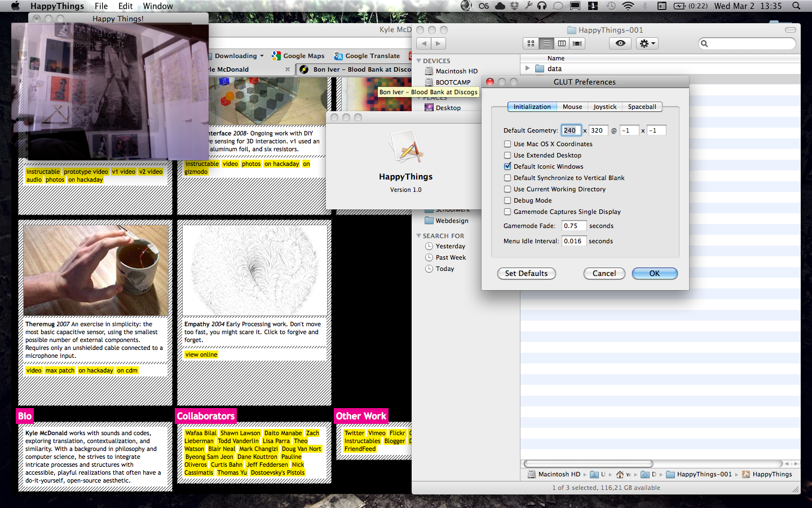
Task: Select Cover Flow view in Finder
Action: pos(577,43)
